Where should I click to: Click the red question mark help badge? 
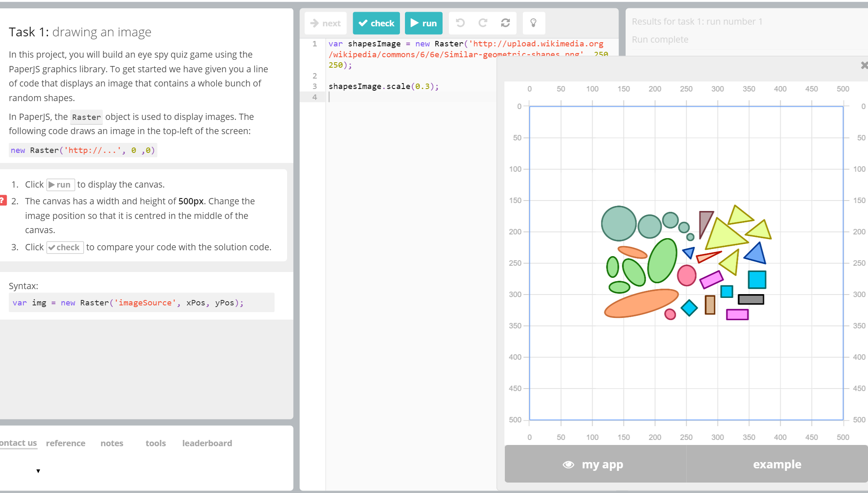[x=3, y=201]
